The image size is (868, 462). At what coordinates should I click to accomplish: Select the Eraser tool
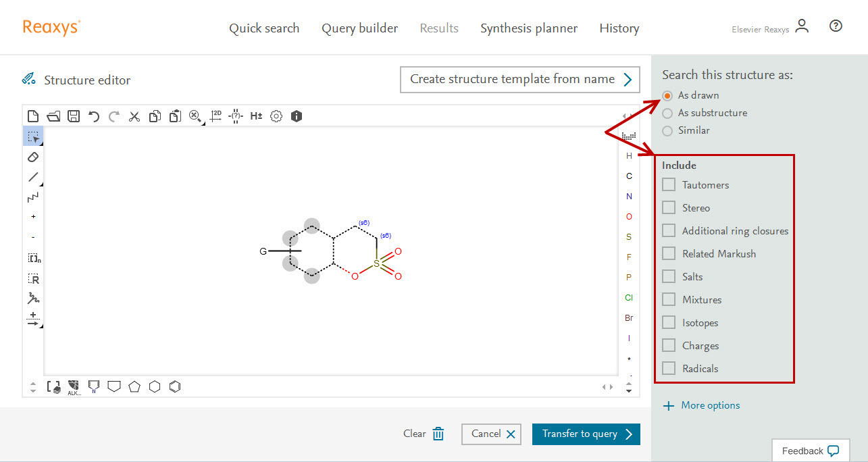point(33,157)
